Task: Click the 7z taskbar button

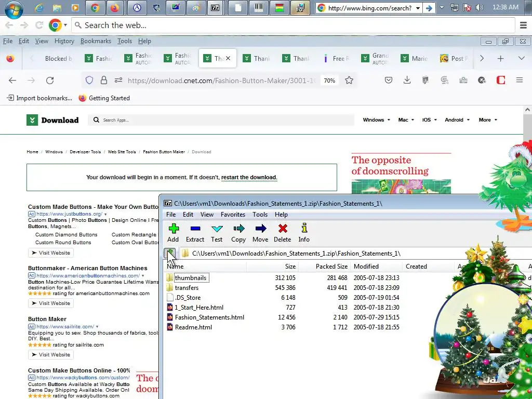Action: (x=215, y=8)
